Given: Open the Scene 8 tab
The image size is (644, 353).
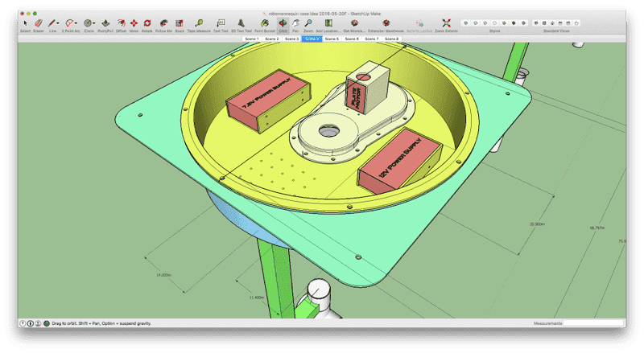Looking at the screenshot, I should (391, 38).
